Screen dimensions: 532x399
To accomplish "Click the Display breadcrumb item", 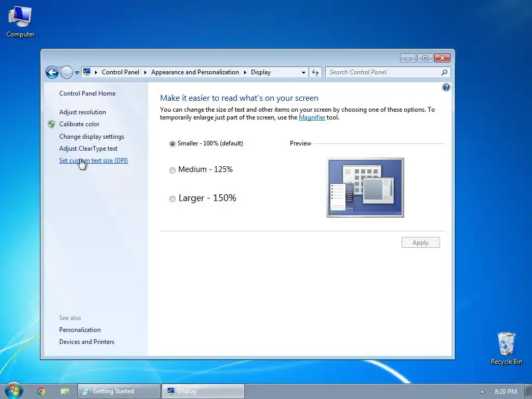I will (261, 72).
